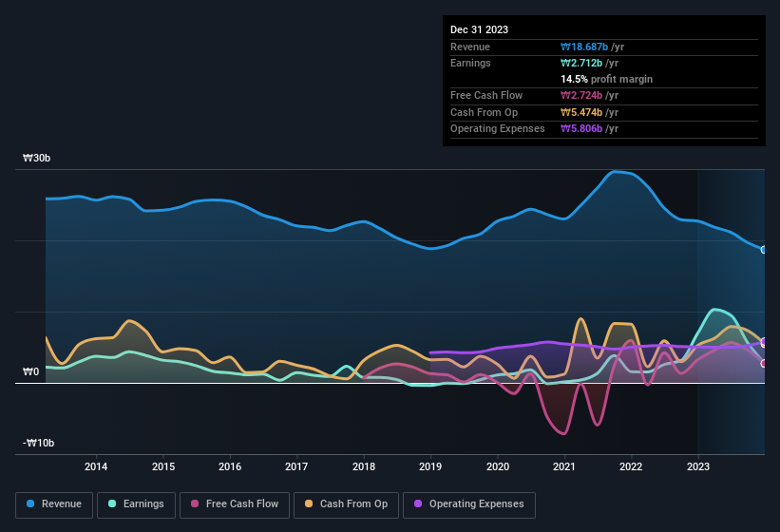
Task: Toggle the Cash From Op legend item
Action: [345, 504]
